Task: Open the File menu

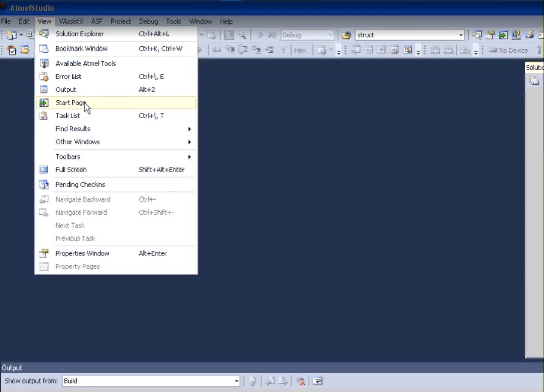Action: coord(6,21)
